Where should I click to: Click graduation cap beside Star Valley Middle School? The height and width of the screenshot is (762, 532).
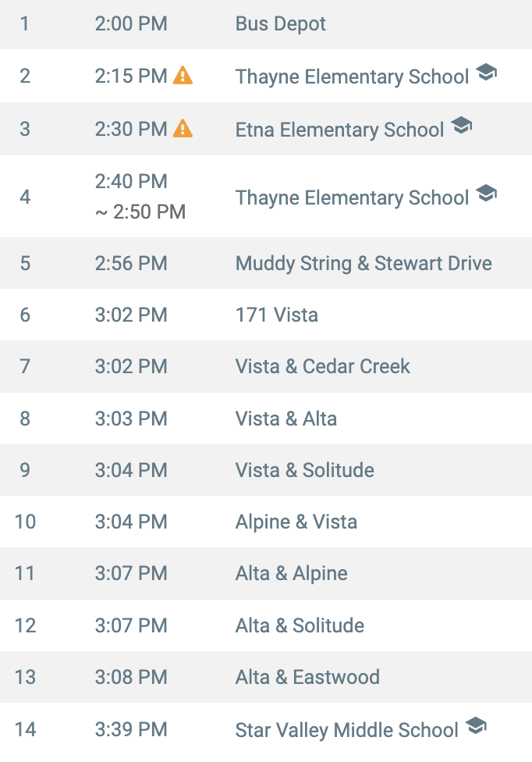(x=476, y=725)
